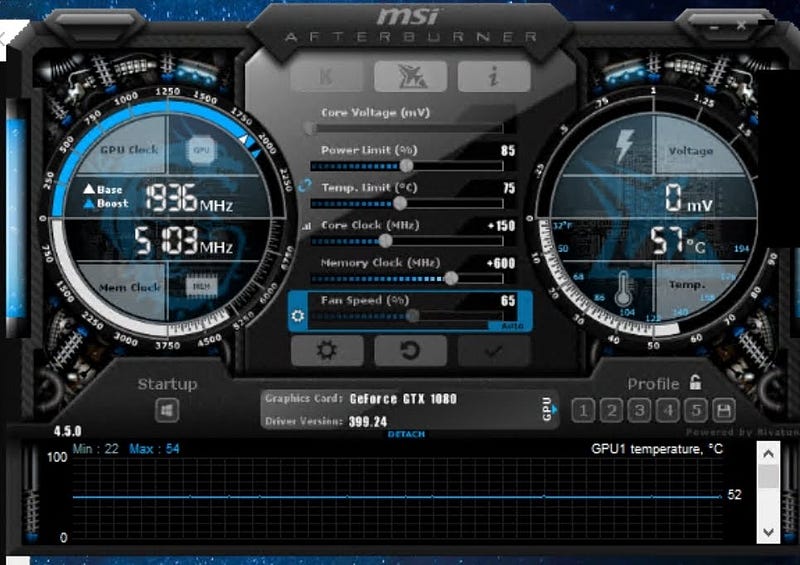Click the Kombustor K button

point(327,77)
